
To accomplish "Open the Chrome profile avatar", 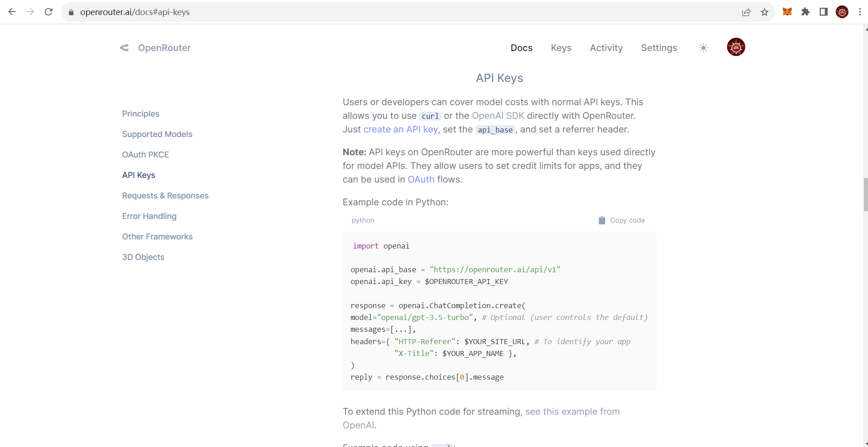I will tap(842, 12).
